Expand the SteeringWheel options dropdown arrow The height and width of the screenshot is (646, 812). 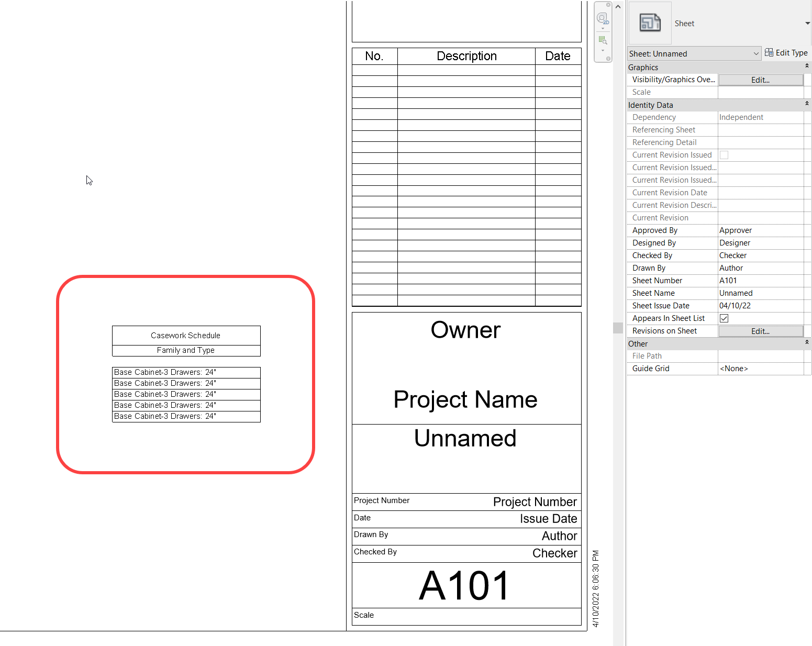click(x=603, y=29)
